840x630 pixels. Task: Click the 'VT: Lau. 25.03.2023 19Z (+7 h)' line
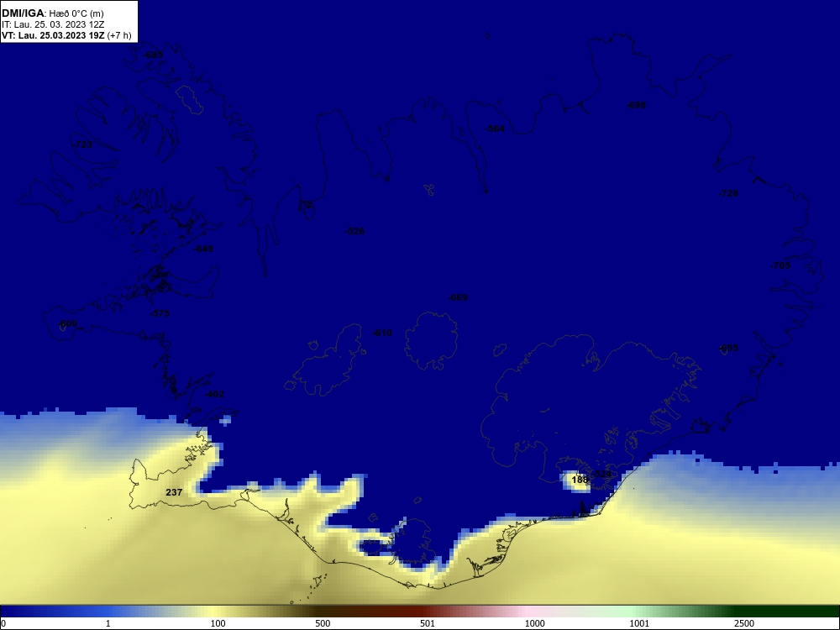click(x=66, y=35)
